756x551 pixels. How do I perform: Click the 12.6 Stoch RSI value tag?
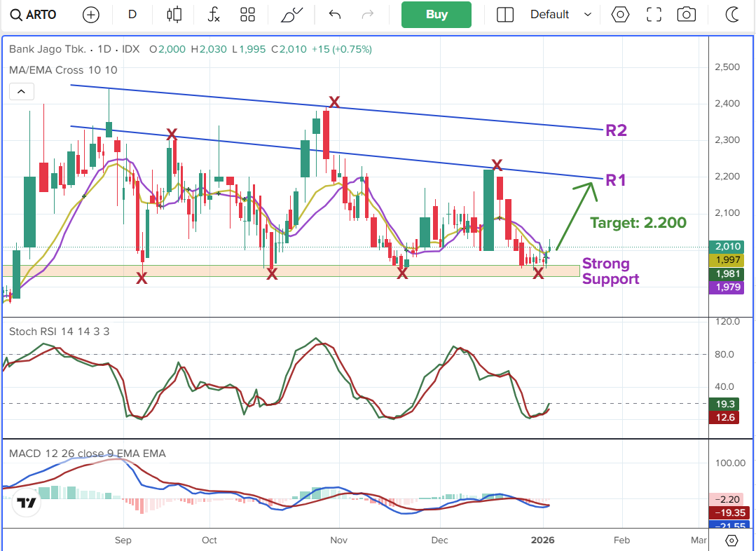tap(724, 417)
